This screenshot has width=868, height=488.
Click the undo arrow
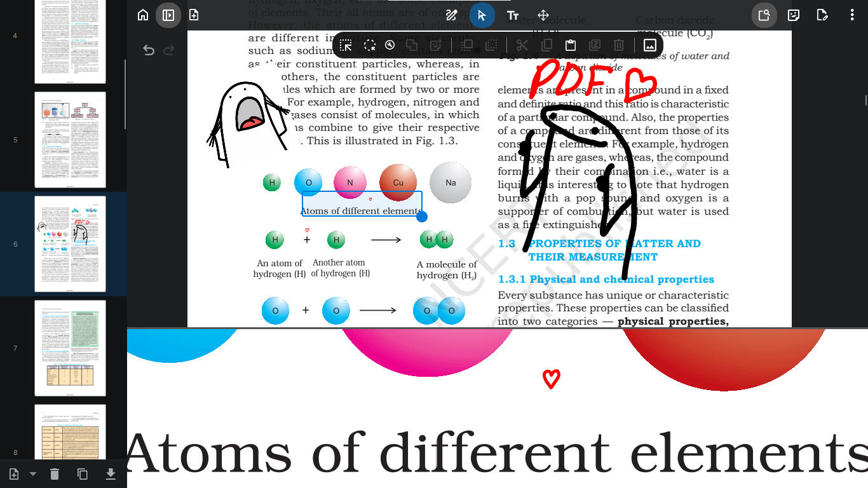point(149,50)
